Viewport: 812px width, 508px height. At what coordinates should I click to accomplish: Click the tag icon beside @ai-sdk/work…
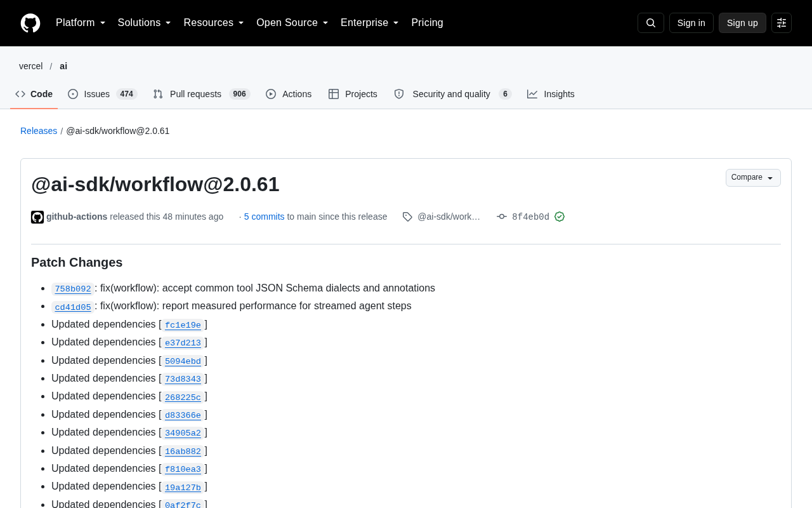click(407, 217)
